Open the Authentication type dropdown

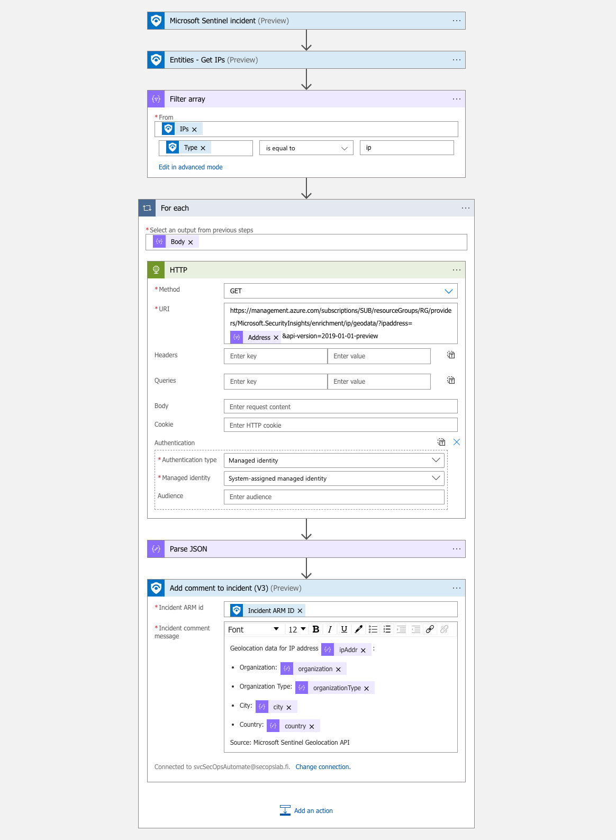[x=334, y=460]
